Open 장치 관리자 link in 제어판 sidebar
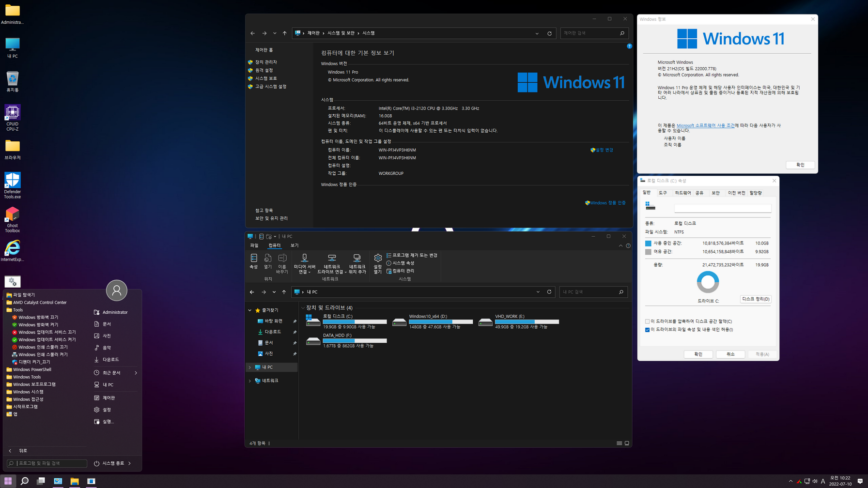 266,62
